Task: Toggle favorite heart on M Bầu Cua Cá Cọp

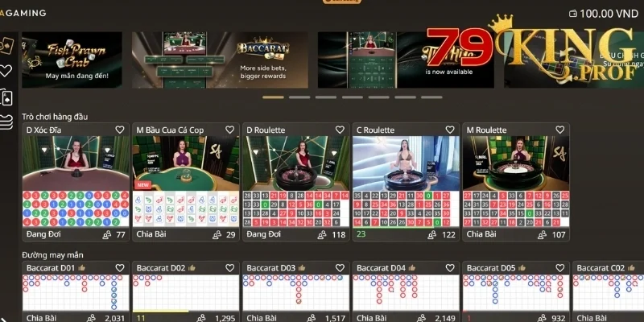Action: (x=229, y=130)
